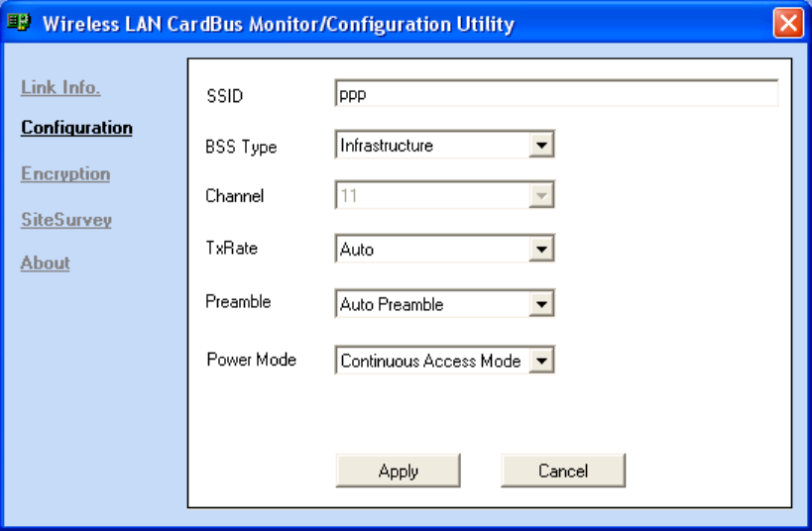
Task: Click the window title text
Action: point(279,25)
